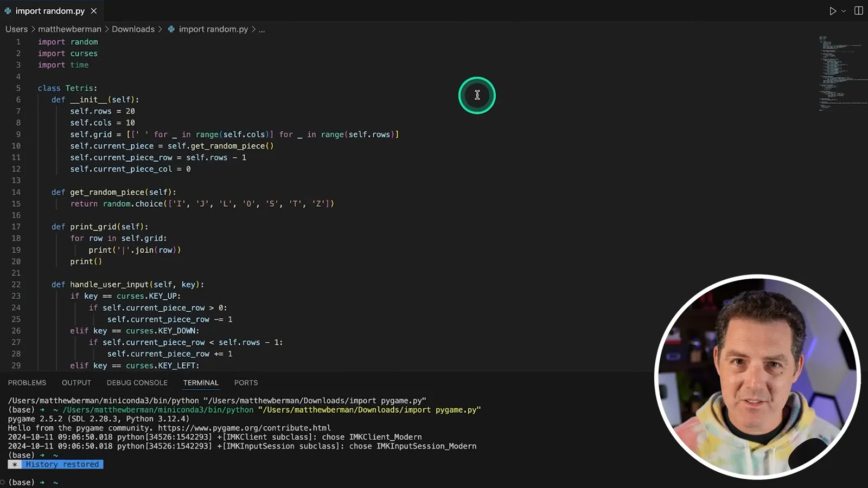Open matthewberman breadcrumb folder
Viewport: 868px width, 488px height.
point(69,29)
